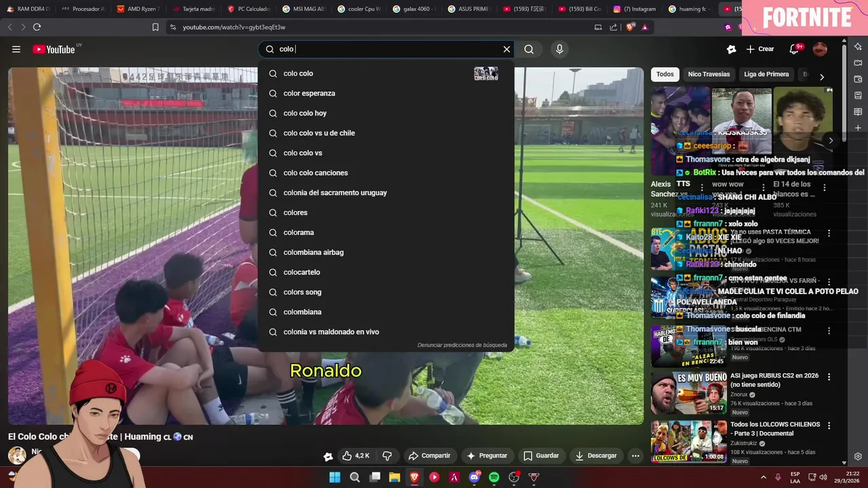Screen dimensions: 868x488
Task: Switch to the "RAM DDR4" browser tab
Action: (x=28, y=9)
